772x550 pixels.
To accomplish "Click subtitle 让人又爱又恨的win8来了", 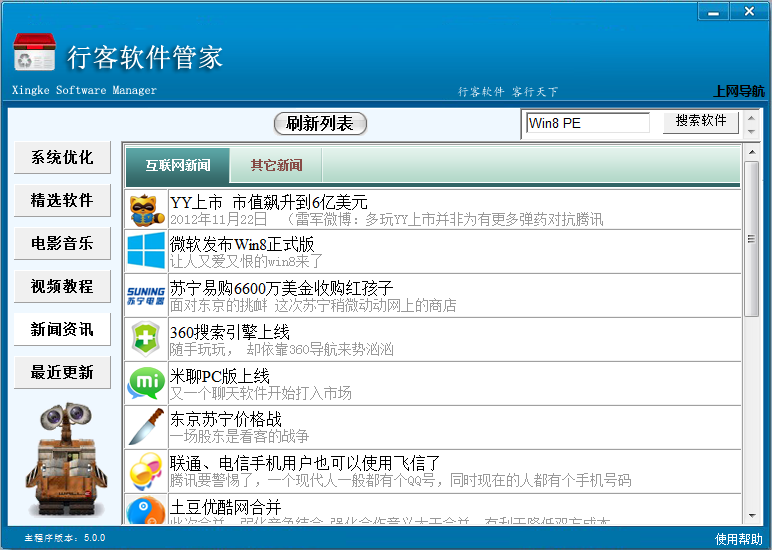I will tap(246, 261).
